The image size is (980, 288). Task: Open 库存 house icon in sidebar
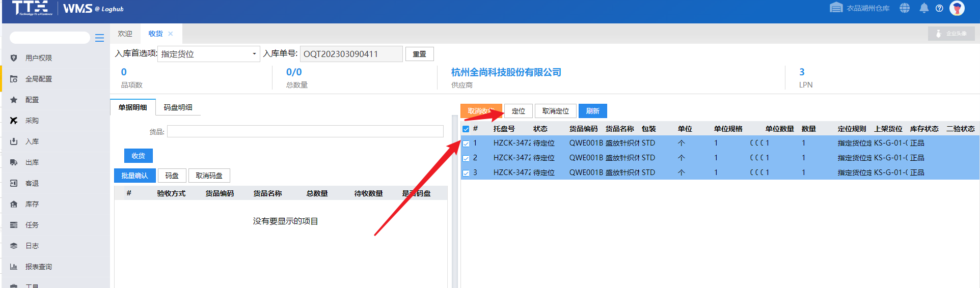pyautogui.click(x=14, y=204)
